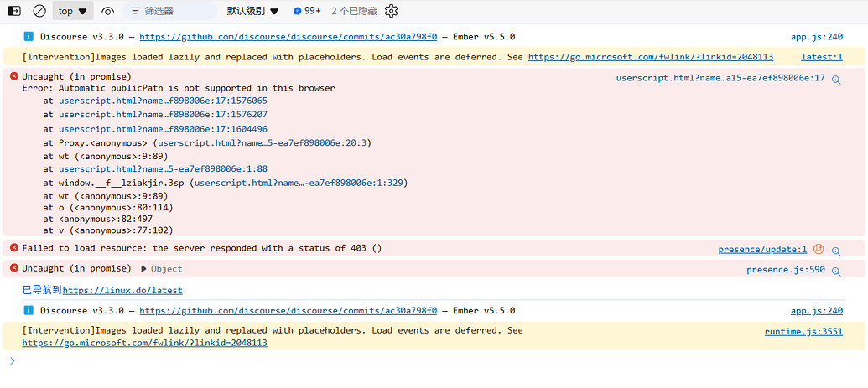Click info icon of second Discourse v3.3.0 message
The width and height of the screenshot is (868, 388).
29,311
